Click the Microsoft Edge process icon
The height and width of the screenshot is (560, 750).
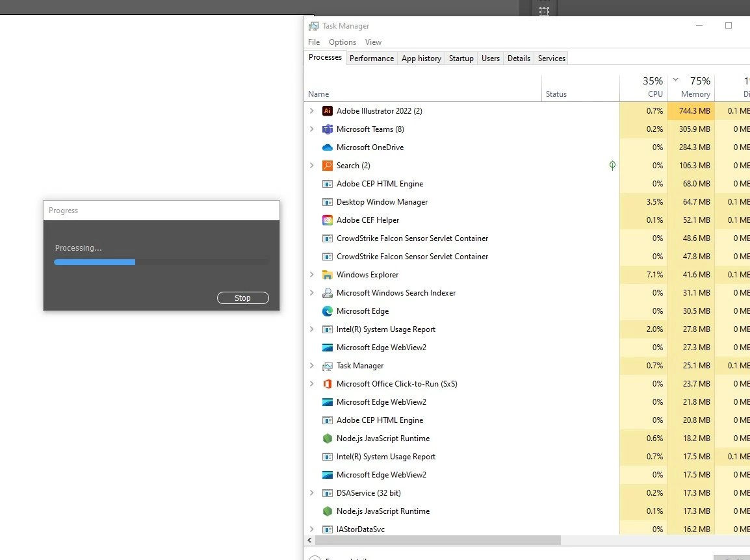pos(327,311)
